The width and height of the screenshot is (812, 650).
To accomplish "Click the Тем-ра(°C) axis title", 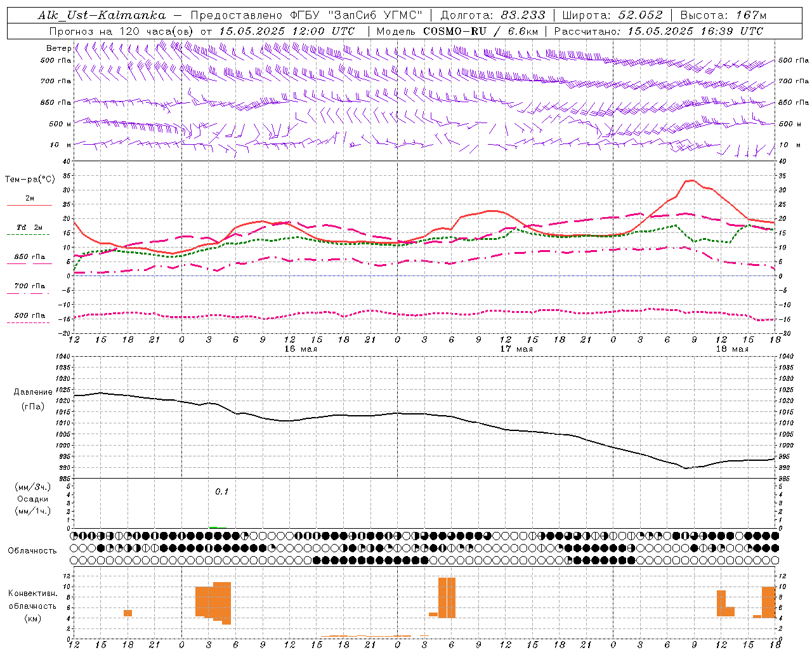I will tap(30, 180).
